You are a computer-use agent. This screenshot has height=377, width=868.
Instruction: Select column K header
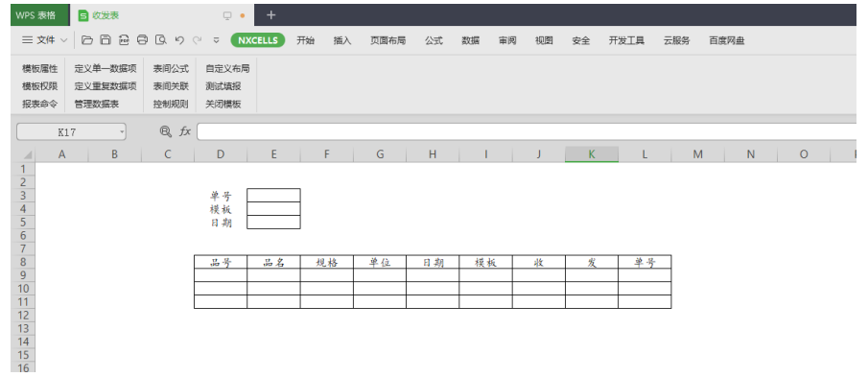tap(592, 155)
